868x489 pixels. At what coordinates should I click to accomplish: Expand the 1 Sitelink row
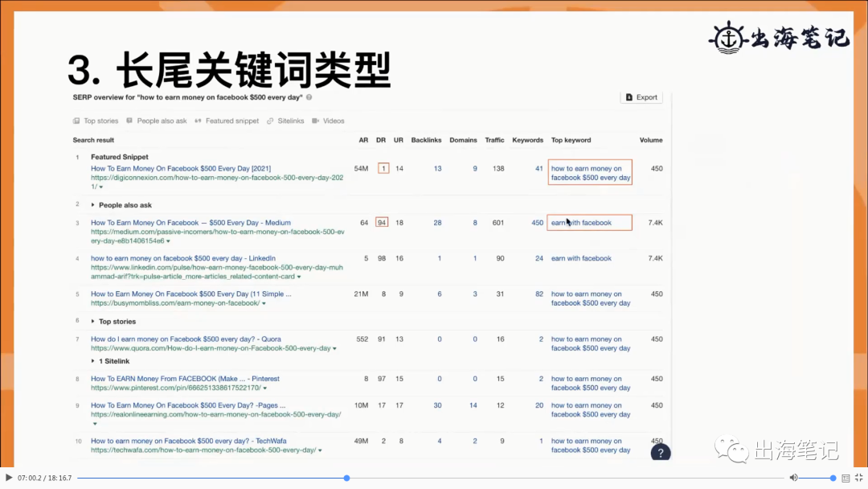click(93, 362)
